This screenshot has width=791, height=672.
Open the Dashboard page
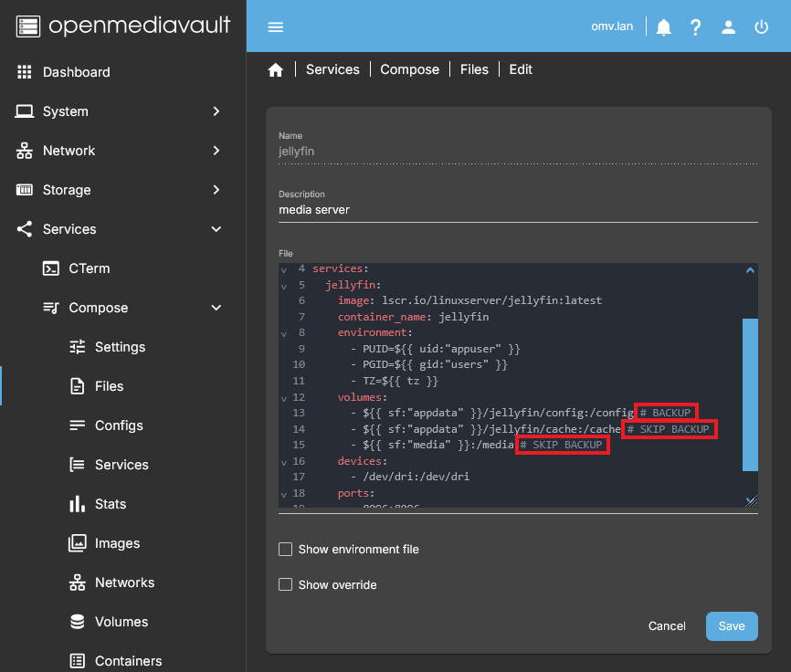coord(76,72)
